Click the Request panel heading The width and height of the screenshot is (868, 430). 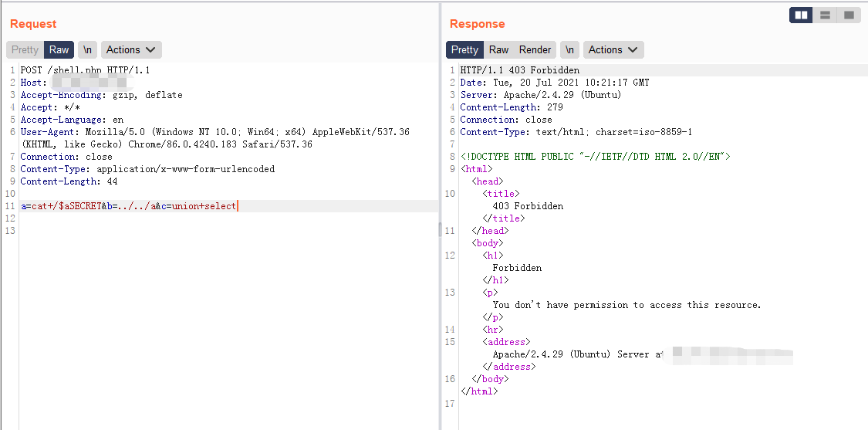pyautogui.click(x=33, y=24)
